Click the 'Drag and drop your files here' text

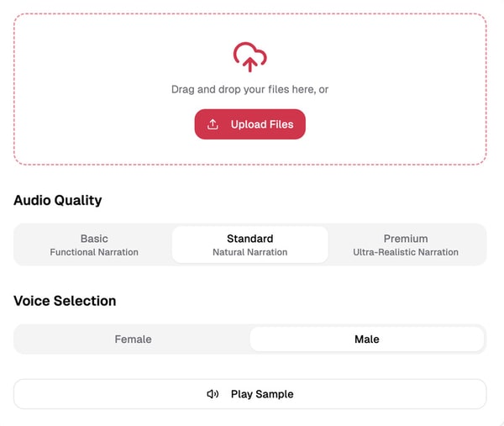coord(249,89)
